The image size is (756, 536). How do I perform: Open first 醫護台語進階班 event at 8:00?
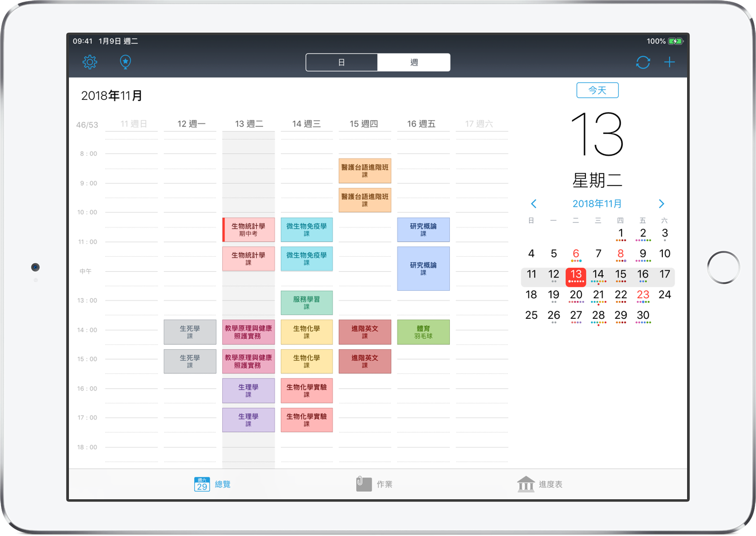(365, 171)
